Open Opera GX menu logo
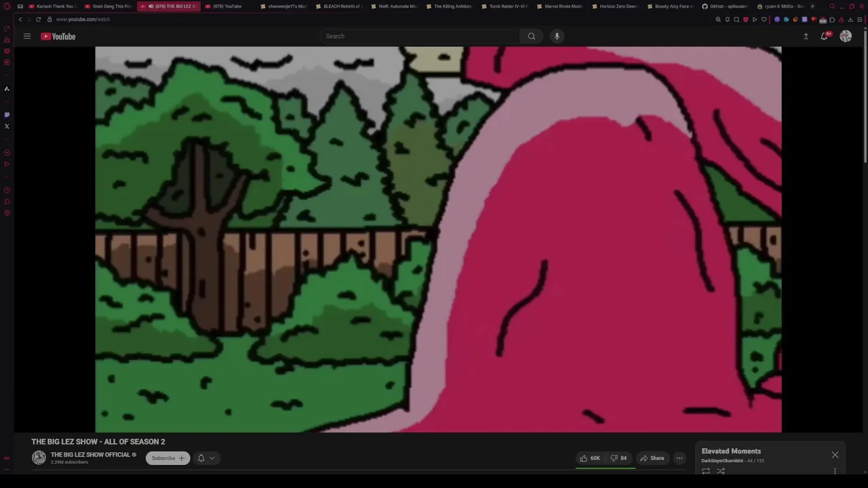The image size is (868, 488). pyautogui.click(x=7, y=6)
